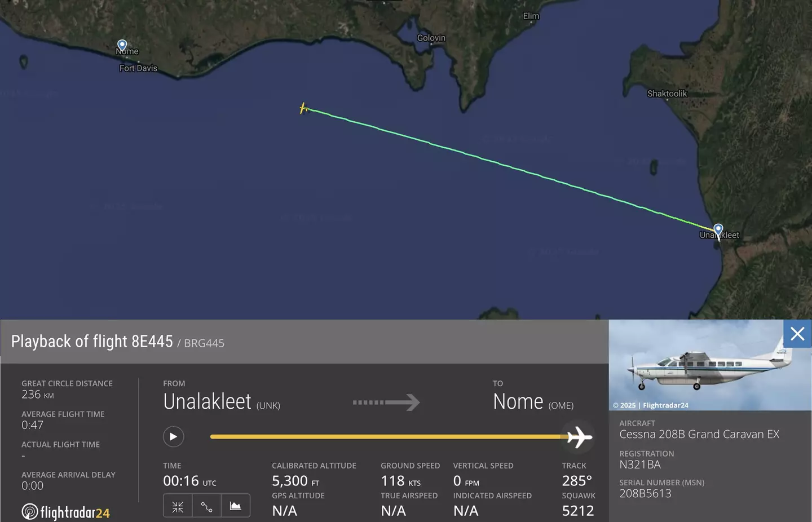This screenshot has height=522, width=812.
Task: Toggle the trail waypoints overlay
Action: pyautogui.click(x=206, y=506)
